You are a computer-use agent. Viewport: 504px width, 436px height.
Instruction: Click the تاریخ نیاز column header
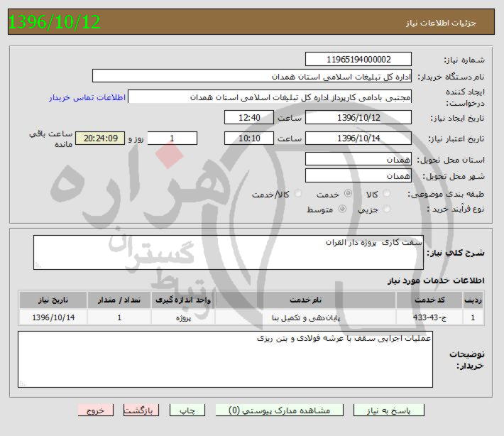53,300
